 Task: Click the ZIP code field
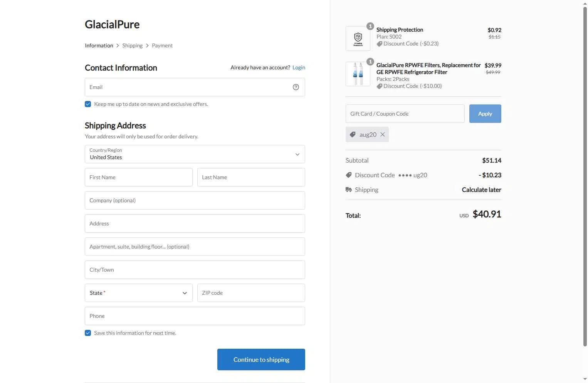(x=251, y=293)
